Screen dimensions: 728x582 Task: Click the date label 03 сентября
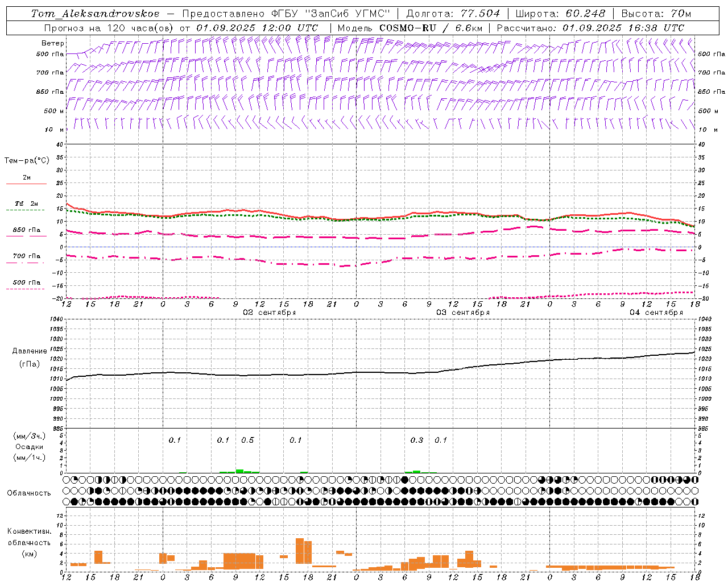463,313
